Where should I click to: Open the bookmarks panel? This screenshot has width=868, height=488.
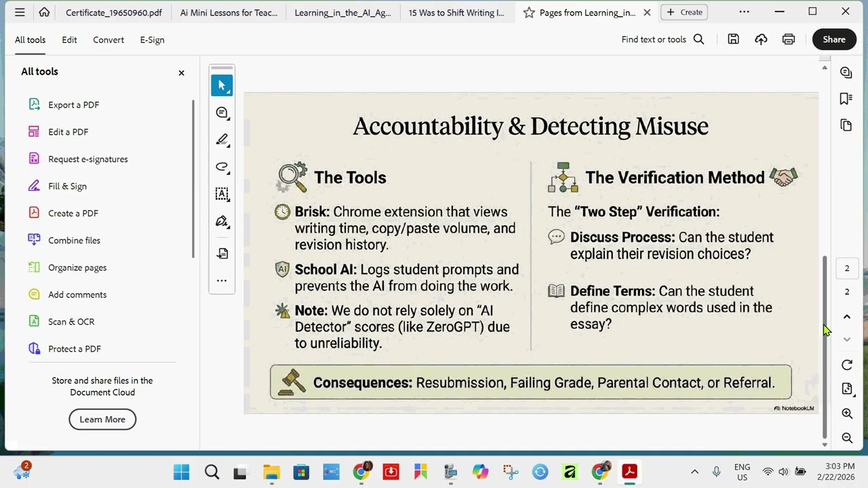pos(846,99)
